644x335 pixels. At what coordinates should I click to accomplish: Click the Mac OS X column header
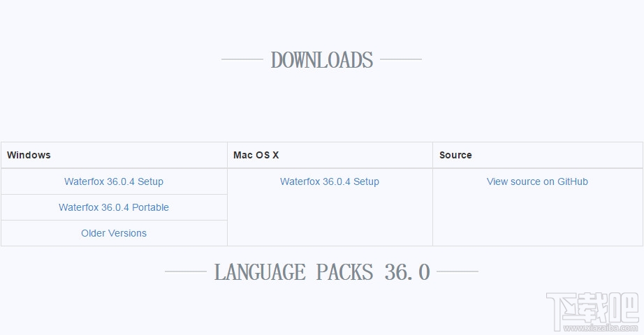pyautogui.click(x=256, y=155)
